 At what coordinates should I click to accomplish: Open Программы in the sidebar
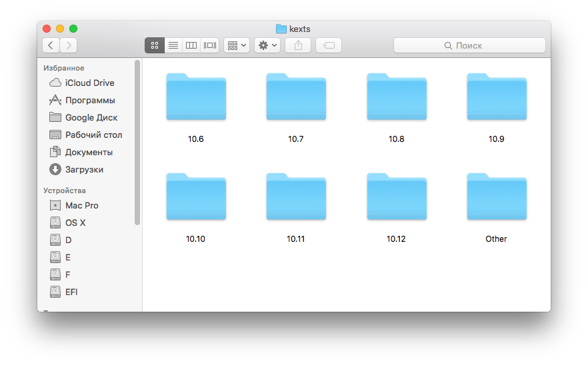coord(89,101)
